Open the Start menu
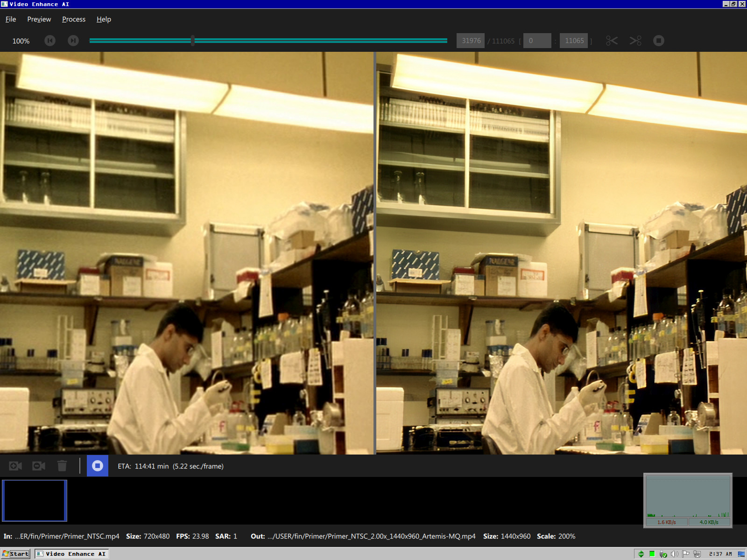Screen dimensions: 747x560 [x=15, y=554]
